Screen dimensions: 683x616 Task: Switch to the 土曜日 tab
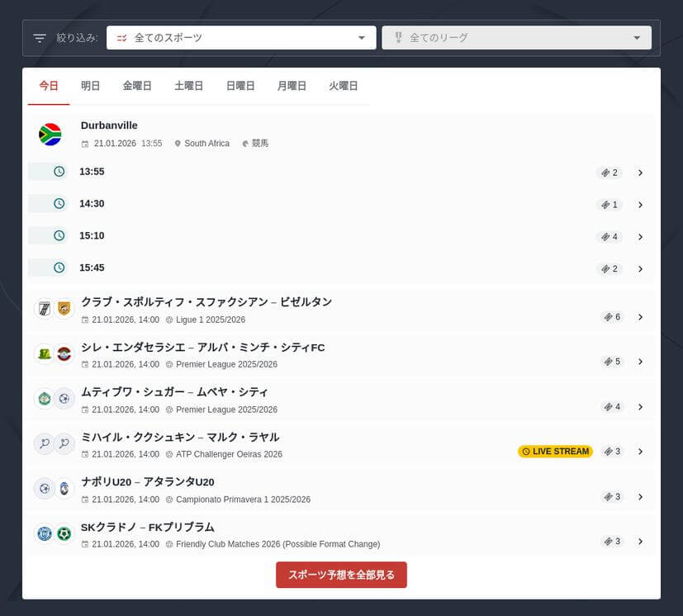[188, 85]
